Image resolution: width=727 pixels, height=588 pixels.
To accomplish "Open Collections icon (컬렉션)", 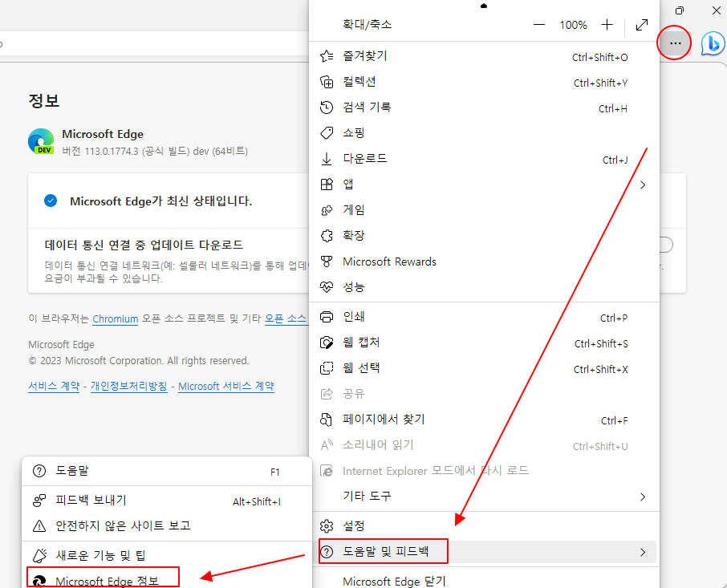I will click(327, 82).
